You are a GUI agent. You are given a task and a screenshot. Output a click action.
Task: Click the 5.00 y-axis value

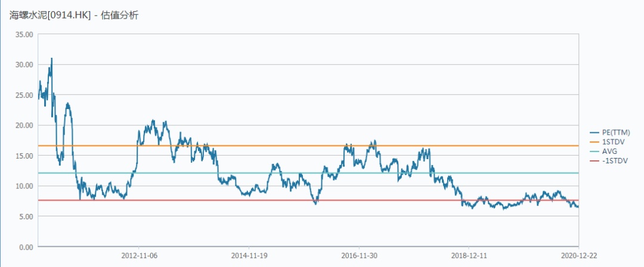tap(26, 216)
